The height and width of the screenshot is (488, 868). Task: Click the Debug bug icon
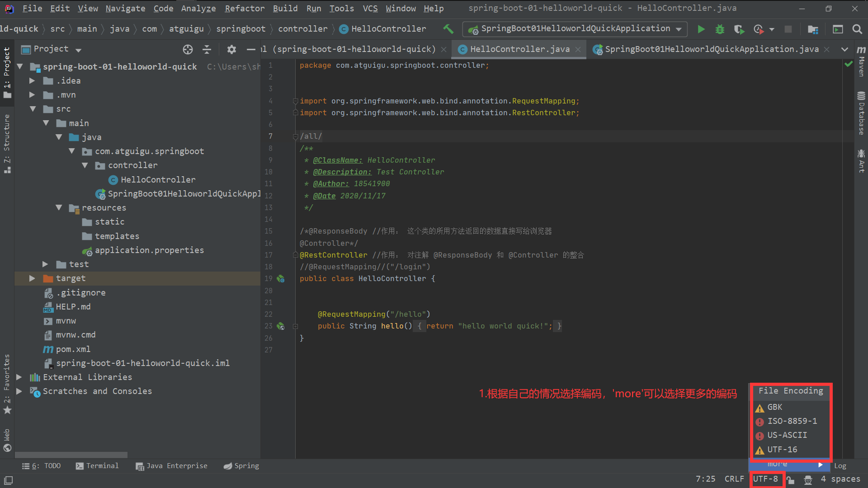click(720, 29)
